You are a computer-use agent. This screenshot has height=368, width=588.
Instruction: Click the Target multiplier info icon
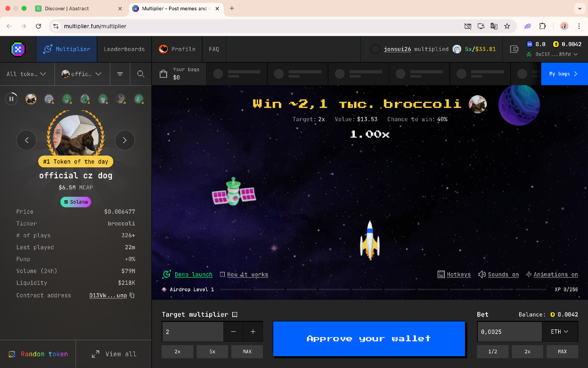coord(235,315)
